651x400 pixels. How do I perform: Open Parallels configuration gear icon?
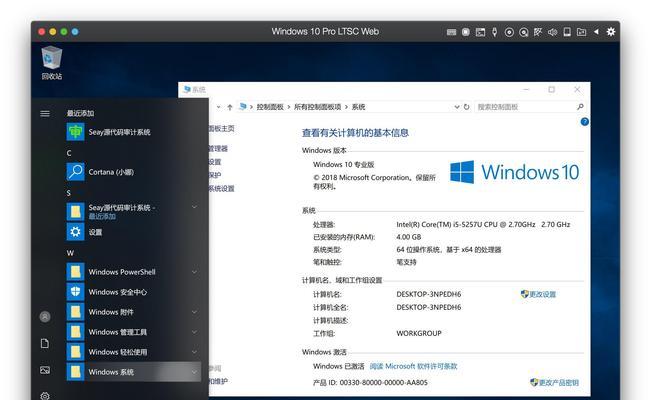[x=611, y=32]
